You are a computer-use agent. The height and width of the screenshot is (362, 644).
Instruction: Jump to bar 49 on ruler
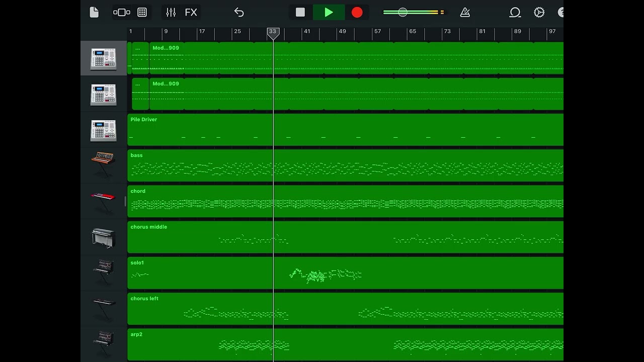coord(342,31)
